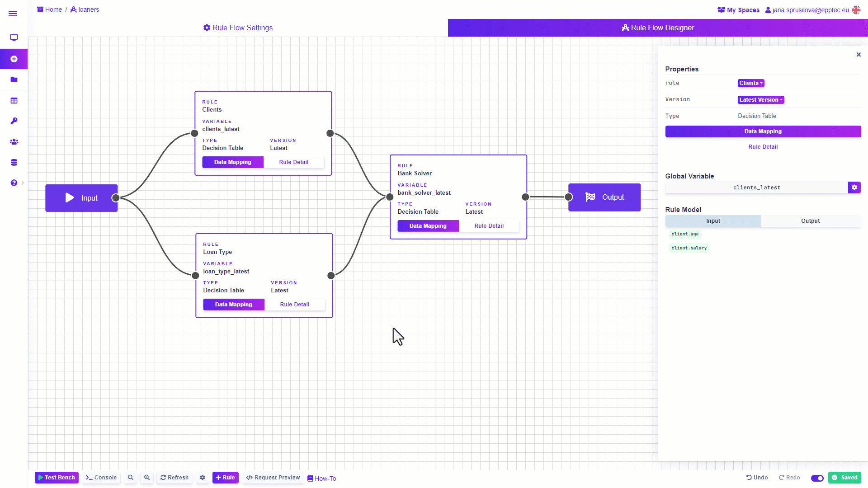868x488 pixels.
Task: Toggle the switch next to Saved
Action: (x=817, y=478)
